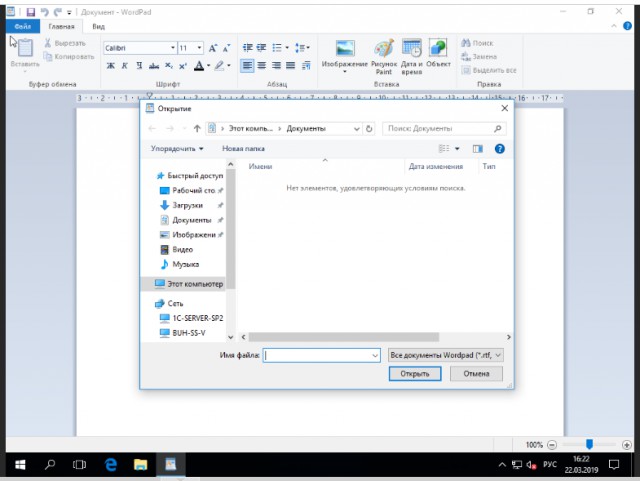640x481 pixels.
Task: Open Microsoft Edge from taskbar
Action: click(x=111, y=464)
